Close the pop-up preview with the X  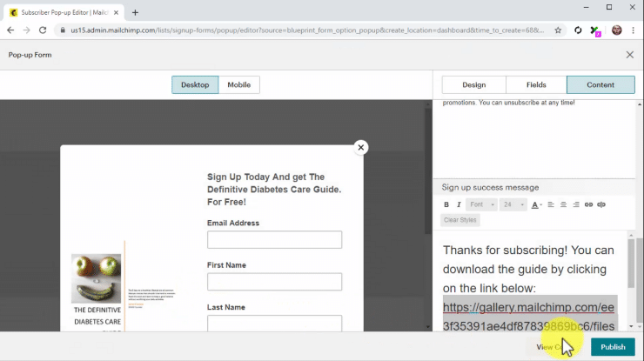click(361, 147)
